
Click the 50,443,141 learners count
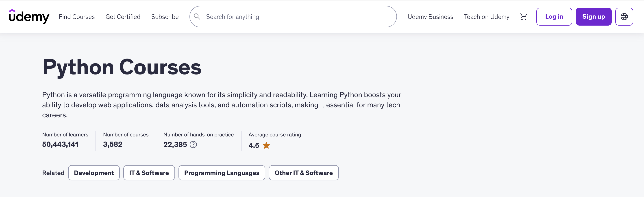60,144
